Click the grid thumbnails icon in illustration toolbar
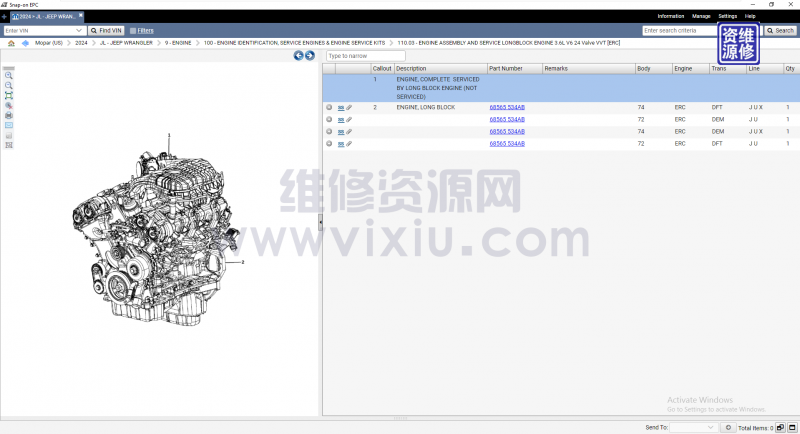This screenshot has height=434, width=800. pyautogui.click(x=9, y=145)
